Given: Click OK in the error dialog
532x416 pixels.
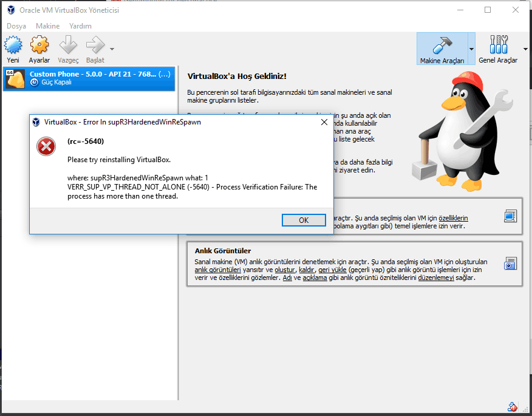Looking at the screenshot, I should click(x=304, y=220).
